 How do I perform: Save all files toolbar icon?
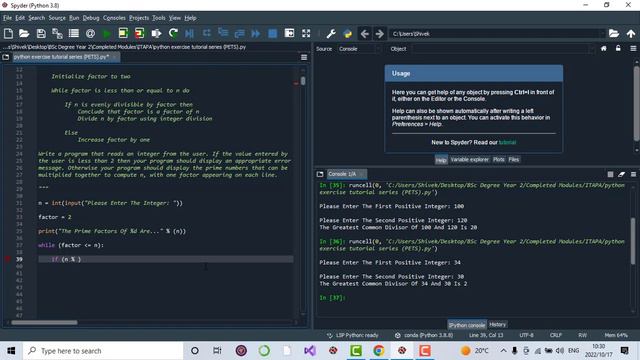pos(57,33)
